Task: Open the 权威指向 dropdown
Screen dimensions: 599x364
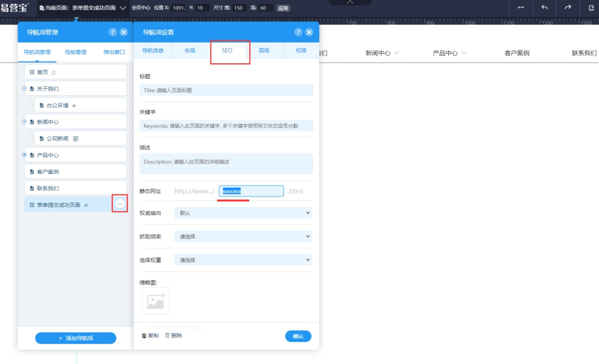Action: [243, 213]
